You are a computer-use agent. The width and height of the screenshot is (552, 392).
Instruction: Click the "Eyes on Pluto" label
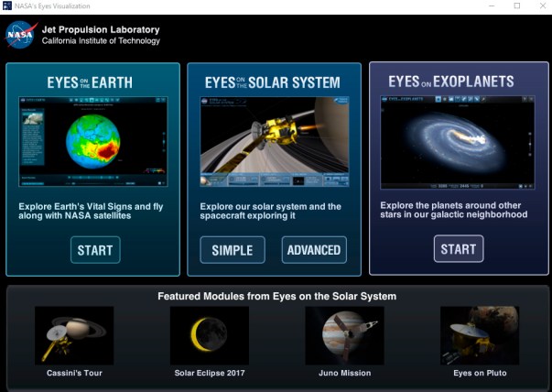tap(480, 373)
